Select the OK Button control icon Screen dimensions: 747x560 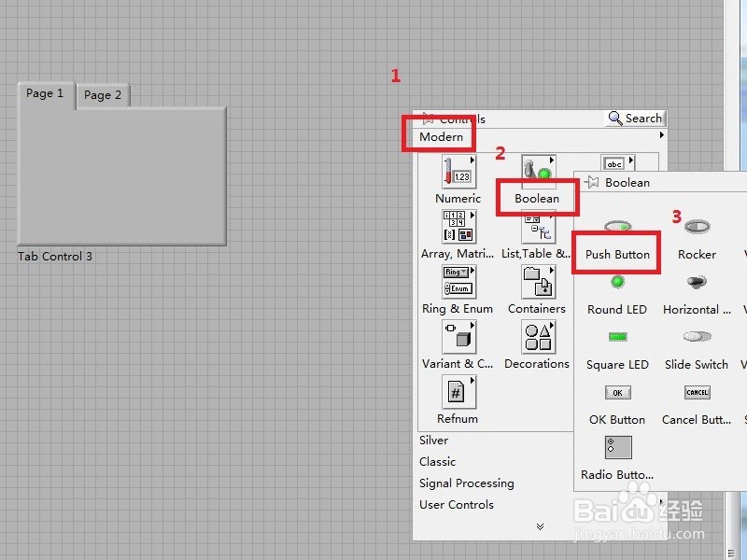618,392
